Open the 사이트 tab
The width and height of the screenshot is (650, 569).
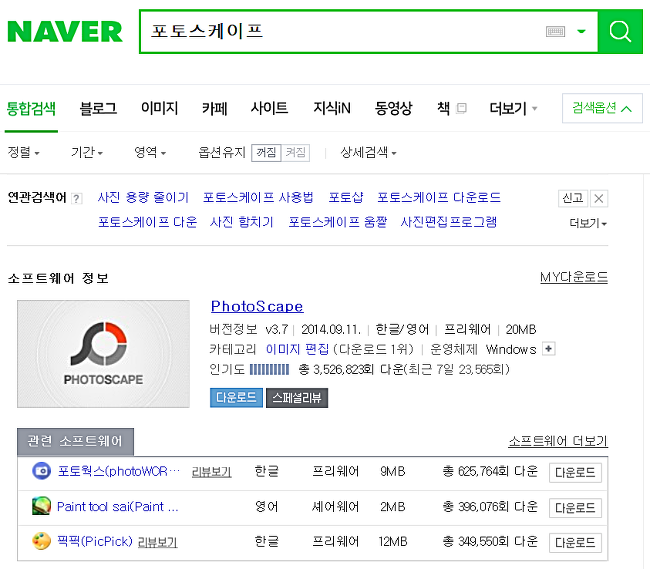click(x=269, y=109)
